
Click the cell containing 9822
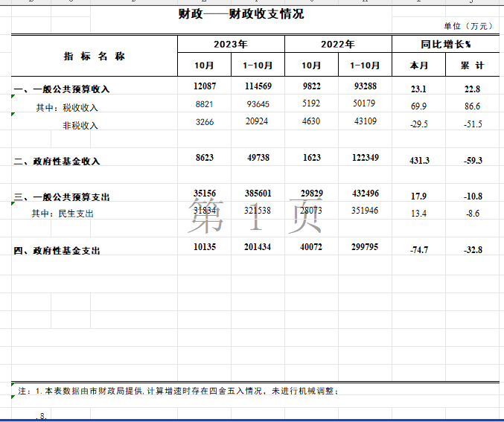click(x=311, y=86)
